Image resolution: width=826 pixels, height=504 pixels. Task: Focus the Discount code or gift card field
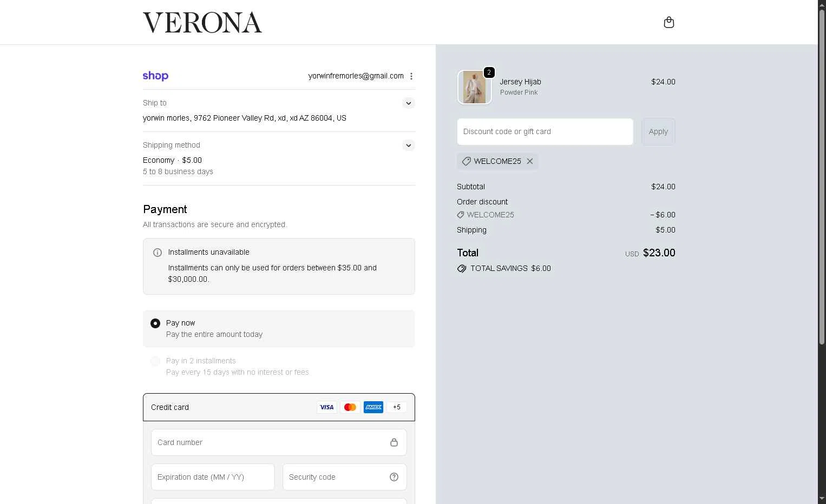(x=545, y=131)
